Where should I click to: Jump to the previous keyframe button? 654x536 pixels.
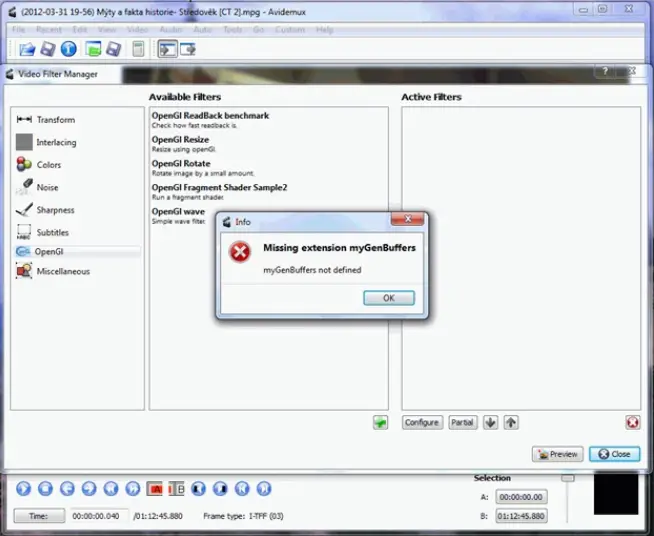coord(111,488)
